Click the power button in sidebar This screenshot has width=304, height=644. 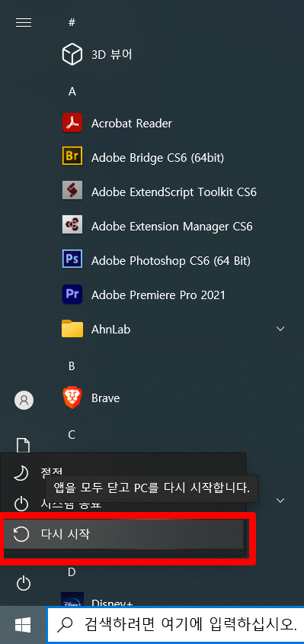click(x=24, y=582)
